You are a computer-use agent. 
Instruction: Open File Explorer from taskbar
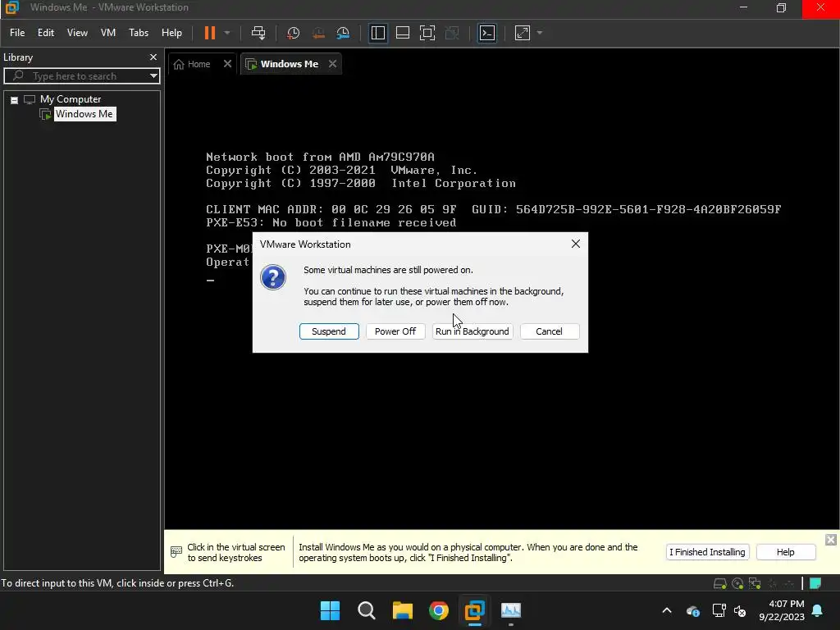click(x=402, y=610)
